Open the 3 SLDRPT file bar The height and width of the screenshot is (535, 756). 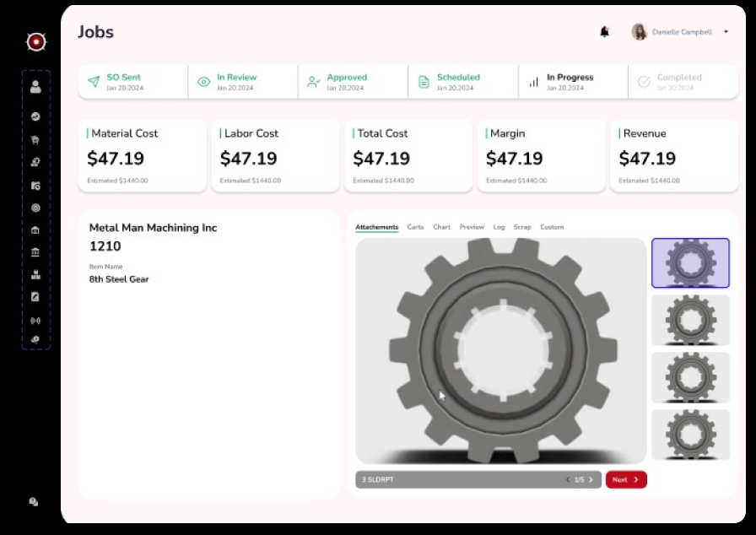tap(377, 479)
